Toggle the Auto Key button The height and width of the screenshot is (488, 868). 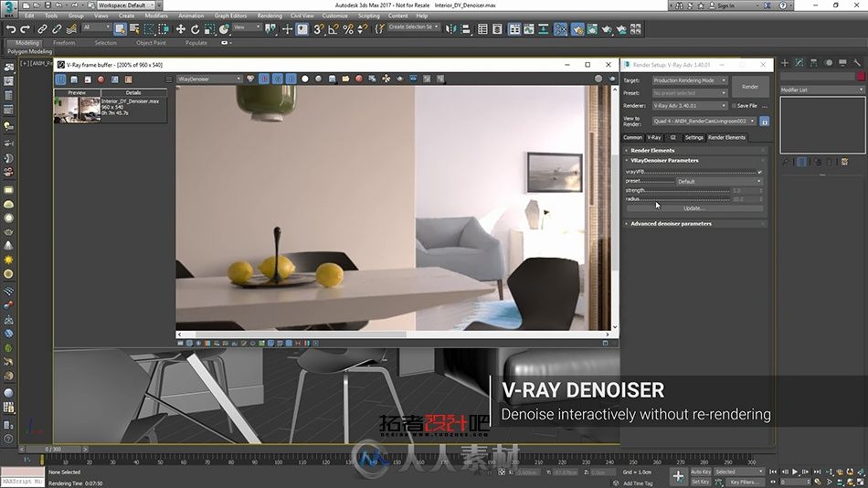tap(701, 472)
